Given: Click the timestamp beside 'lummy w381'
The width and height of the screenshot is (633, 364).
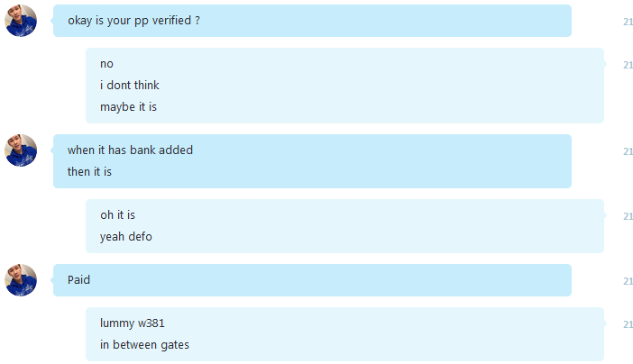Looking at the screenshot, I should coord(628,324).
